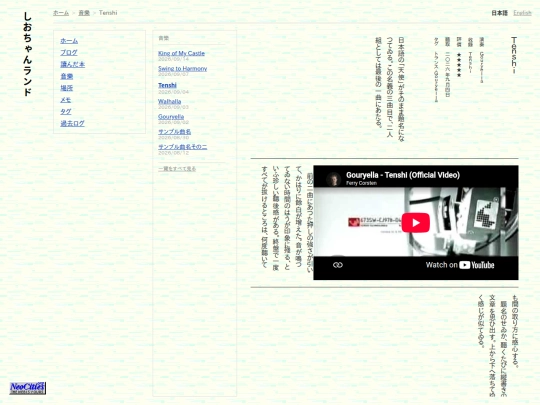540x405 pixels.
Task: Go to ホーム in the breadcrumb
Action: (x=61, y=13)
